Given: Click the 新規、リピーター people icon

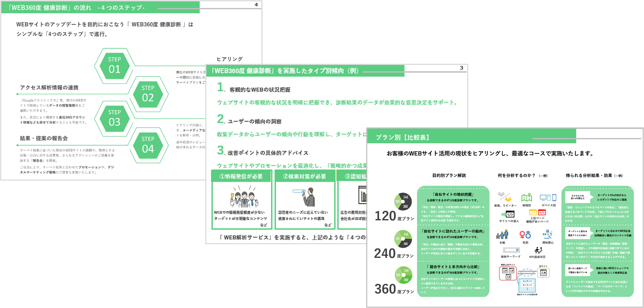Looking at the screenshot, I should coord(505,197).
